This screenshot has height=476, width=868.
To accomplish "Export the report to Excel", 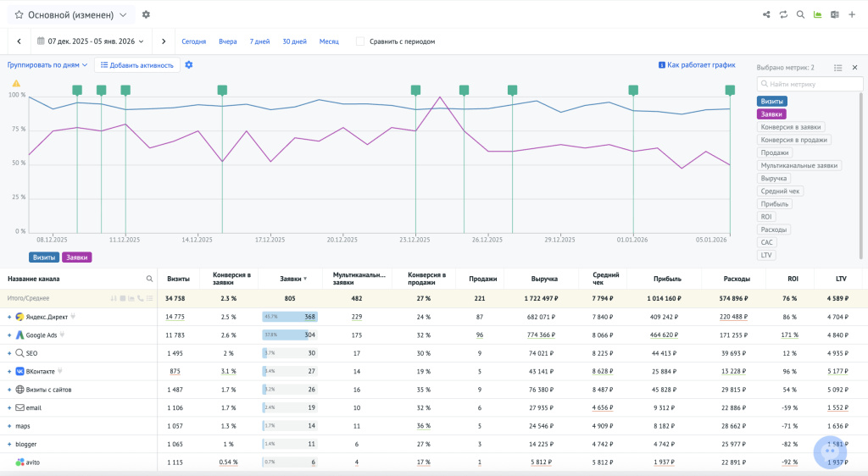I will tap(835, 14).
